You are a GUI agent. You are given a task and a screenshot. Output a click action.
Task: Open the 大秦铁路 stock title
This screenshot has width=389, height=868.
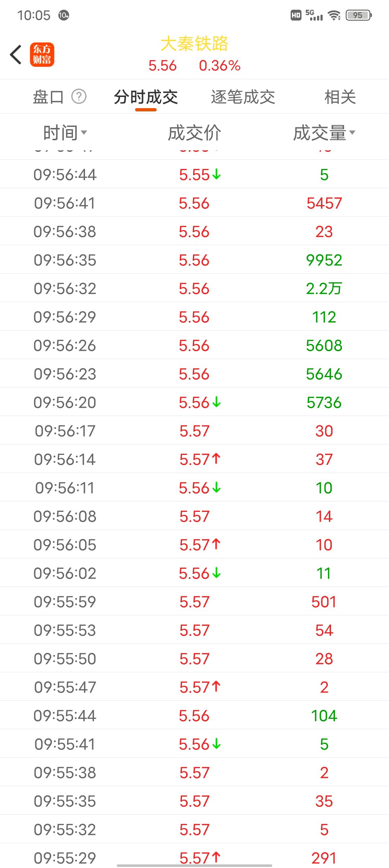click(x=194, y=44)
